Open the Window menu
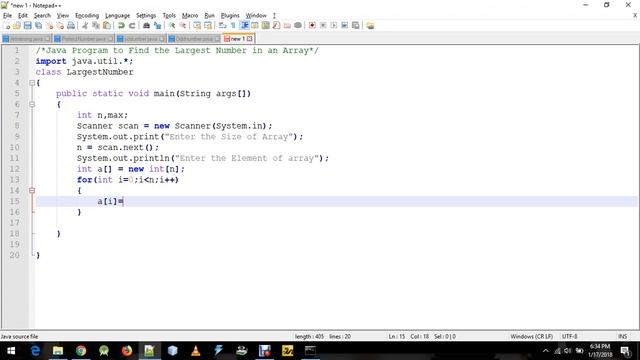 256,16
